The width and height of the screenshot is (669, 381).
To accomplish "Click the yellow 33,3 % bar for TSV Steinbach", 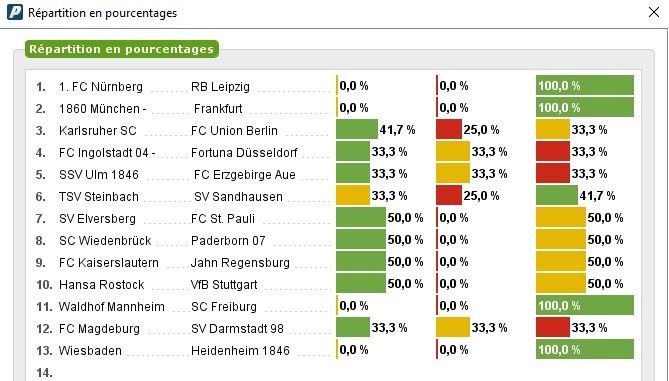I will tap(353, 195).
